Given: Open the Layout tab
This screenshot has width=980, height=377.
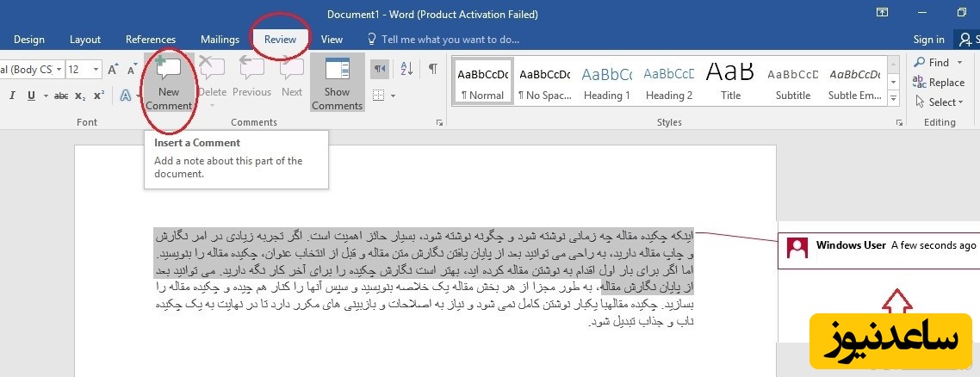Looking at the screenshot, I should [85, 40].
